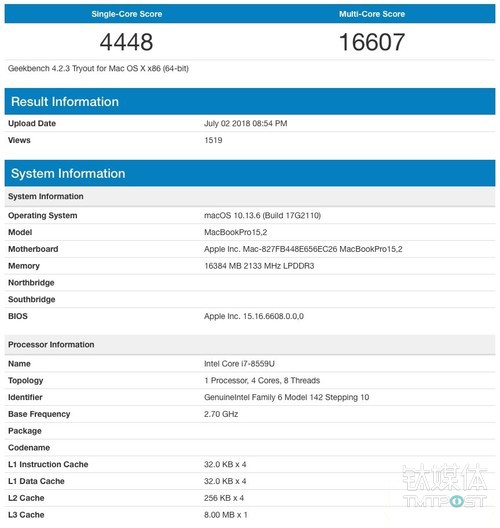Click the Package label
This screenshot has width=500, height=528.
point(25,431)
